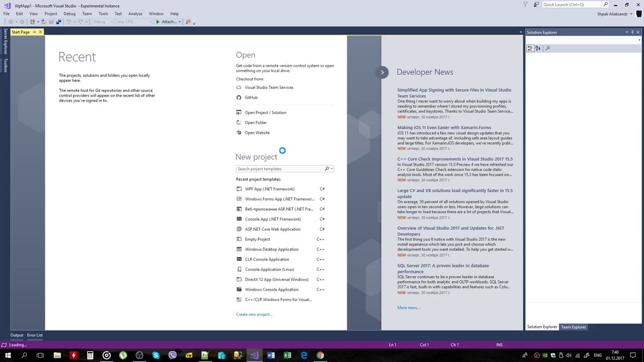
Task: Open the Debug configuration dropdown
Action: pyautogui.click(x=102, y=22)
